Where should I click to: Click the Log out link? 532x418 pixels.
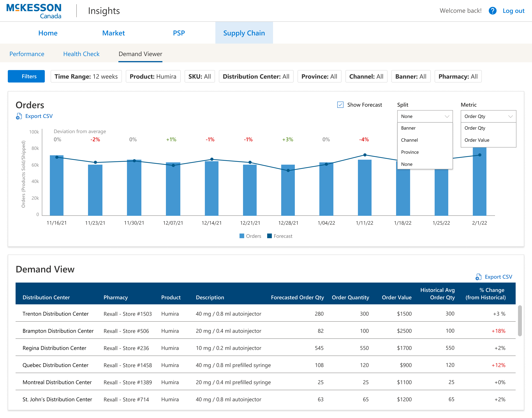(513, 11)
